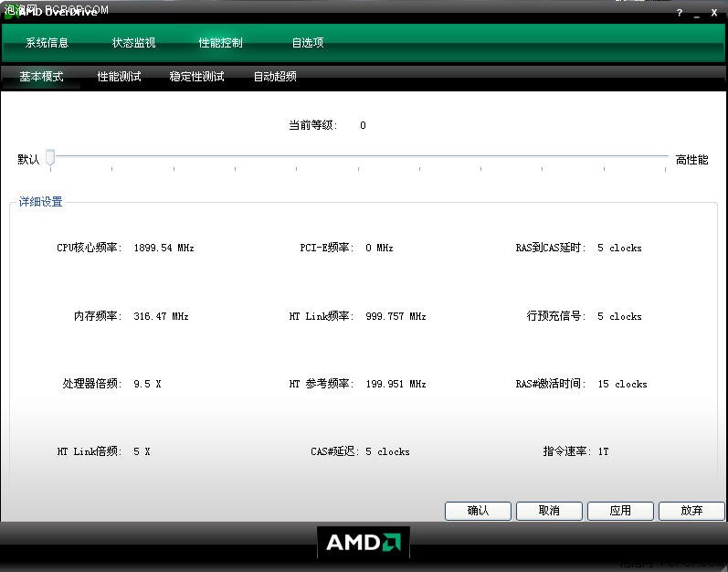Select the RAS到CAS延时 value 5 clocks

[x=619, y=248]
